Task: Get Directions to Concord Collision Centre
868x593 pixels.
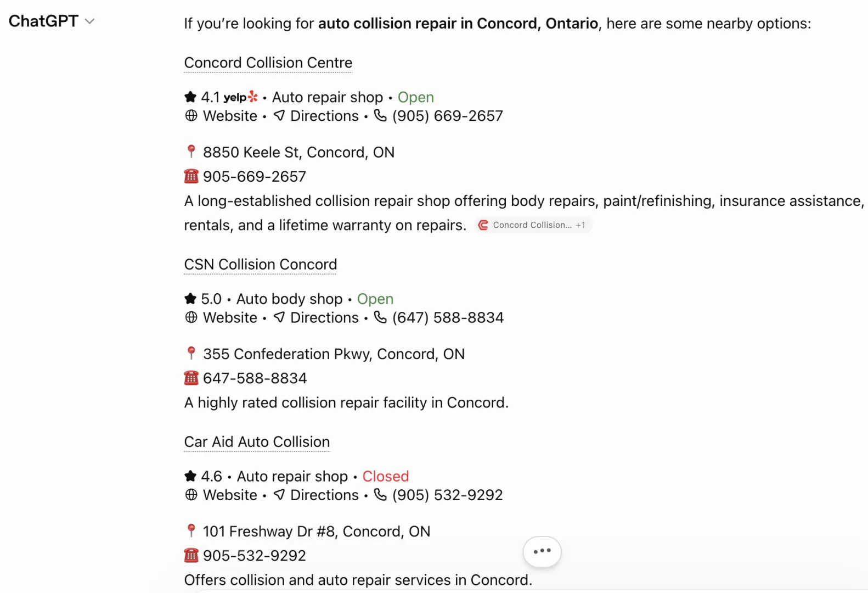Action: (x=317, y=116)
